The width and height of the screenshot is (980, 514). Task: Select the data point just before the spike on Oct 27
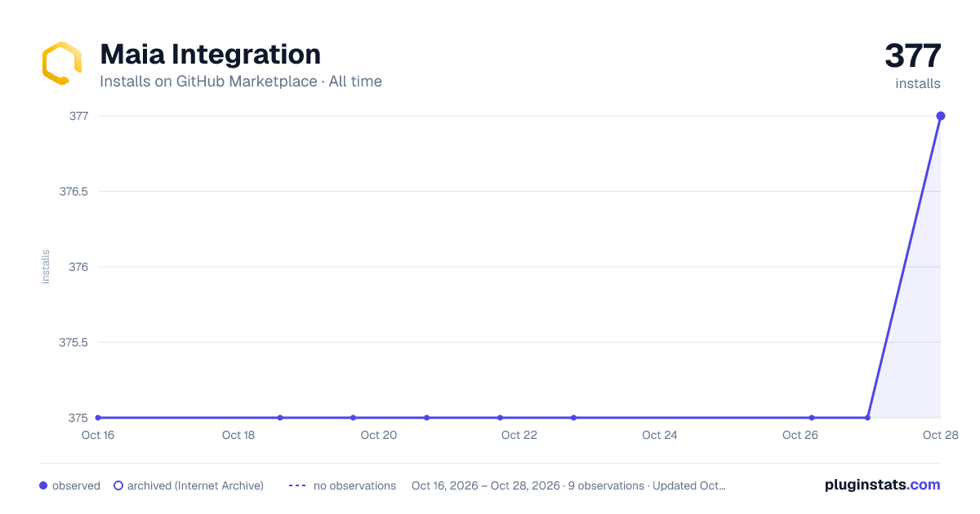click(867, 418)
